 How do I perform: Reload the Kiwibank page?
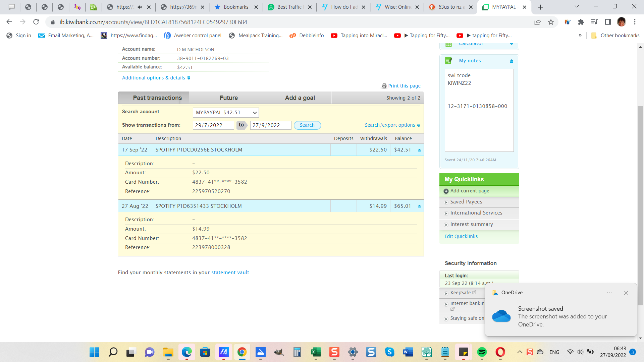pyautogui.click(x=36, y=22)
